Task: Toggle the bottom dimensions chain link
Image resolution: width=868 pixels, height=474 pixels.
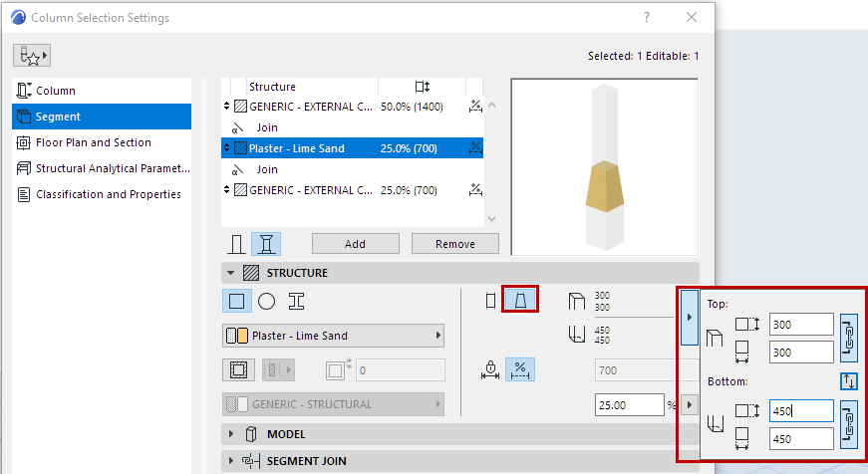Action: 849,424
